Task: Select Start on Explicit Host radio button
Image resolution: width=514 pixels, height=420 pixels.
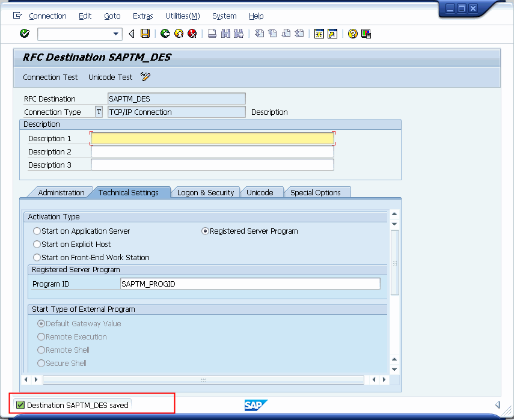Action: 37,245
